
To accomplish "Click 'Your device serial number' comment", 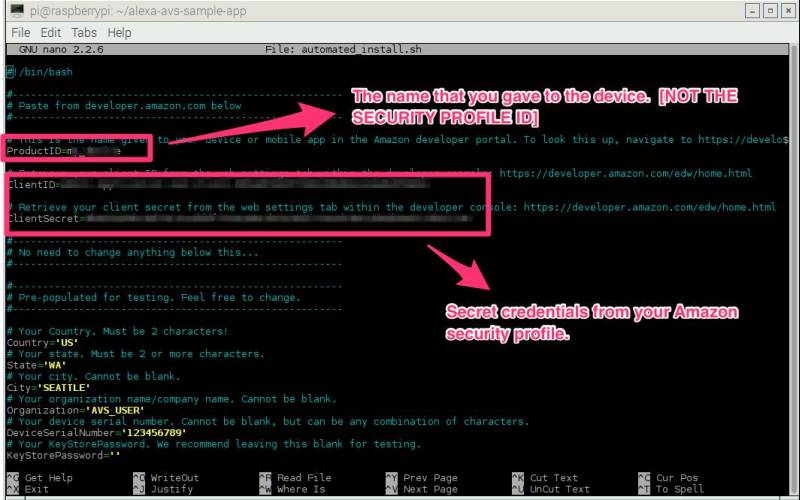I will point(268,421).
